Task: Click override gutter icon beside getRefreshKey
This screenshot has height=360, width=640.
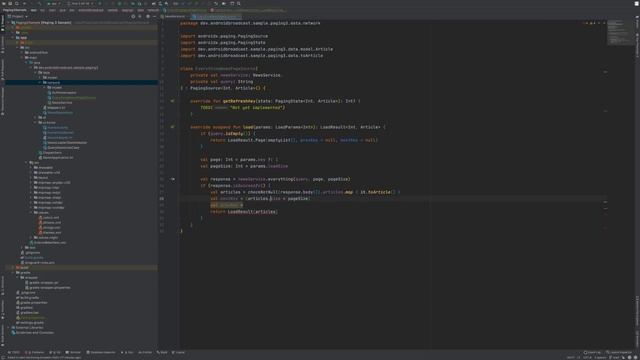Action: click(x=173, y=101)
